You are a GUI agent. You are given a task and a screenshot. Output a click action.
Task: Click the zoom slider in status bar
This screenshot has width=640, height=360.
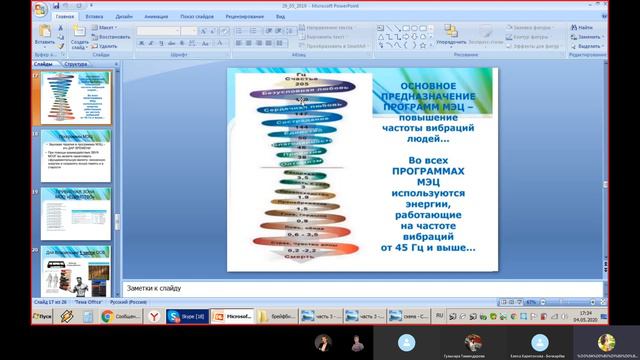coord(567,302)
